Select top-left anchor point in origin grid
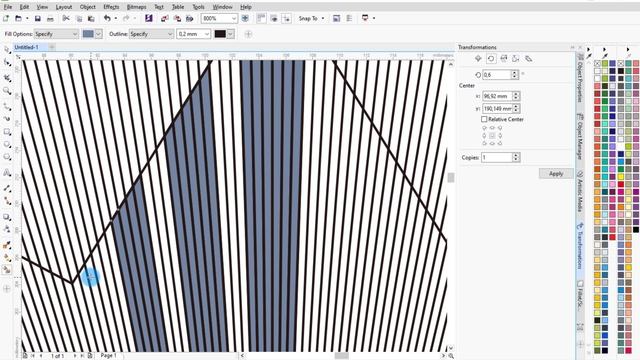Viewport: 640px width, 360px height. click(484, 128)
